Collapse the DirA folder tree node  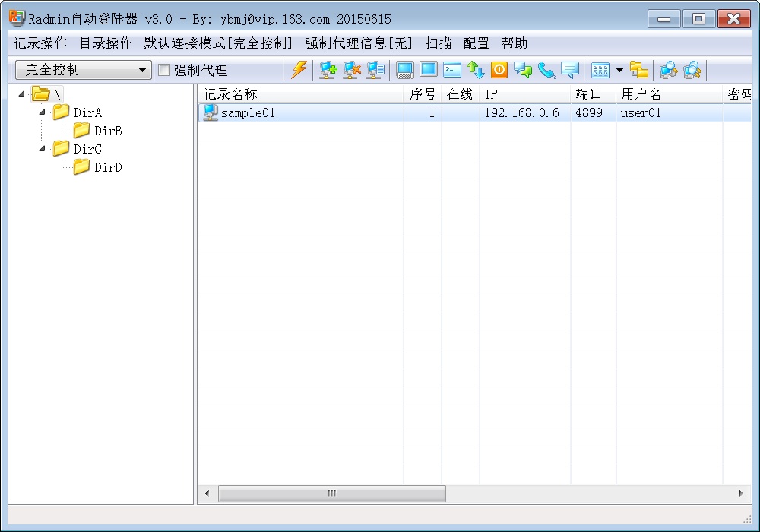(x=42, y=112)
